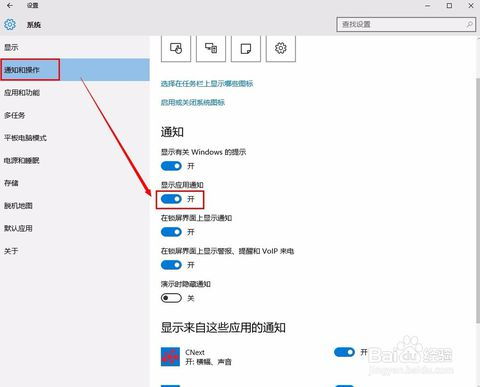Screen dimensions: 480x387
Task: Click the 设置 window title text
Action: [33, 5]
